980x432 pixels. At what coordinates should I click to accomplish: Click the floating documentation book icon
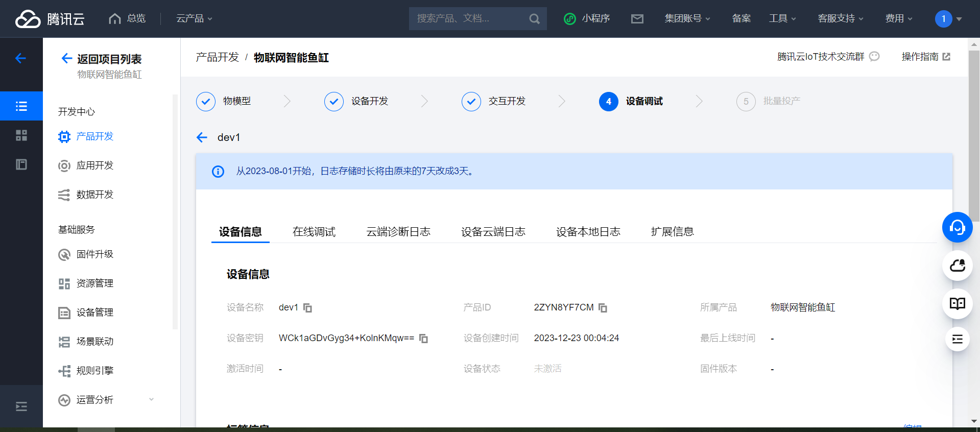point(957,304)
